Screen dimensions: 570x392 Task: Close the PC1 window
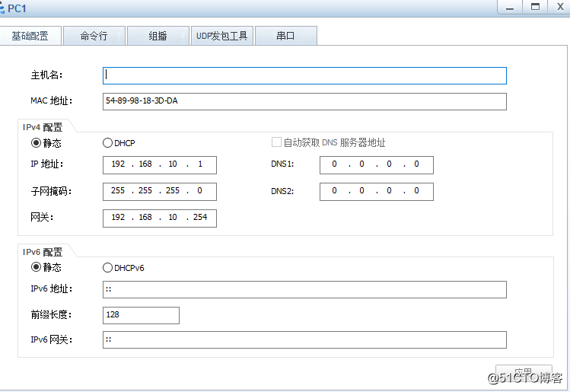coord(560,7)
